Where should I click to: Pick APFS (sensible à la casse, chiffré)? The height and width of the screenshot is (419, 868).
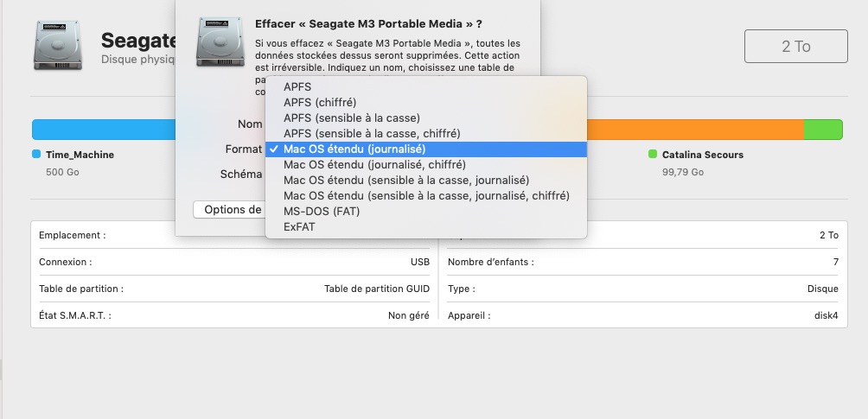click(372, 134)
